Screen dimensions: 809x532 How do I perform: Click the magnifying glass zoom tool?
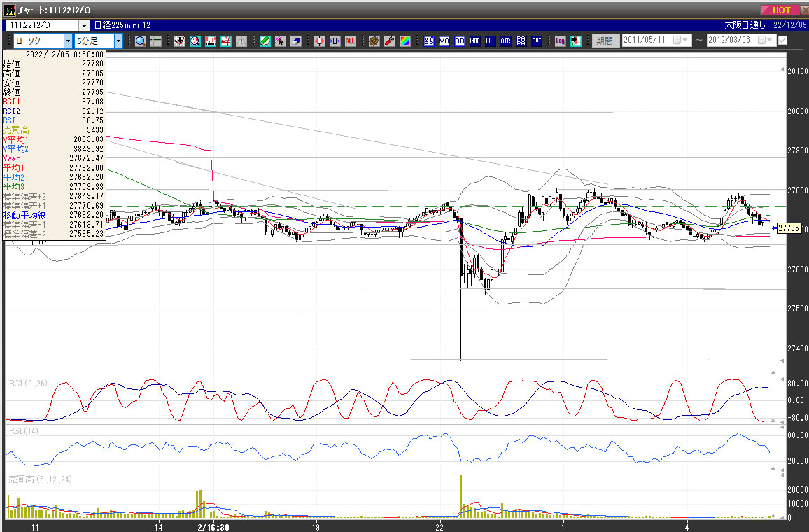point(141,41)
